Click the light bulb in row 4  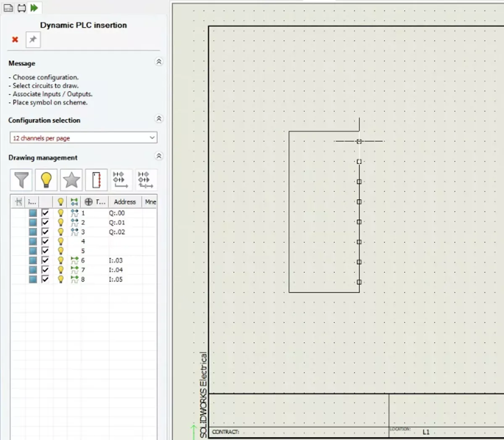point(60,241)
